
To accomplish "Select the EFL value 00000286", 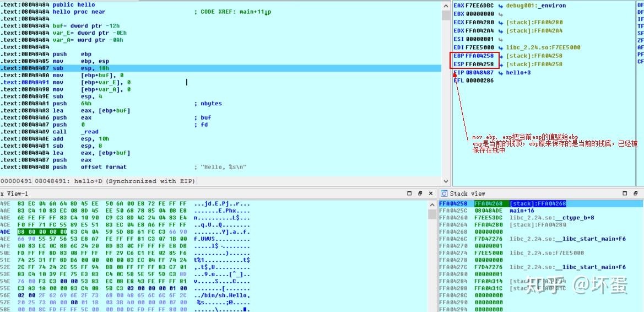I will (x=480, y=81).
